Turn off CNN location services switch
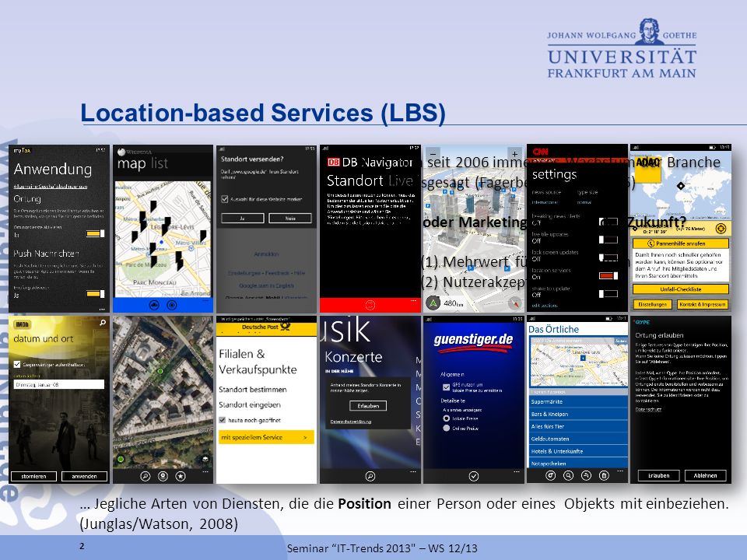 tap(608, 275)
